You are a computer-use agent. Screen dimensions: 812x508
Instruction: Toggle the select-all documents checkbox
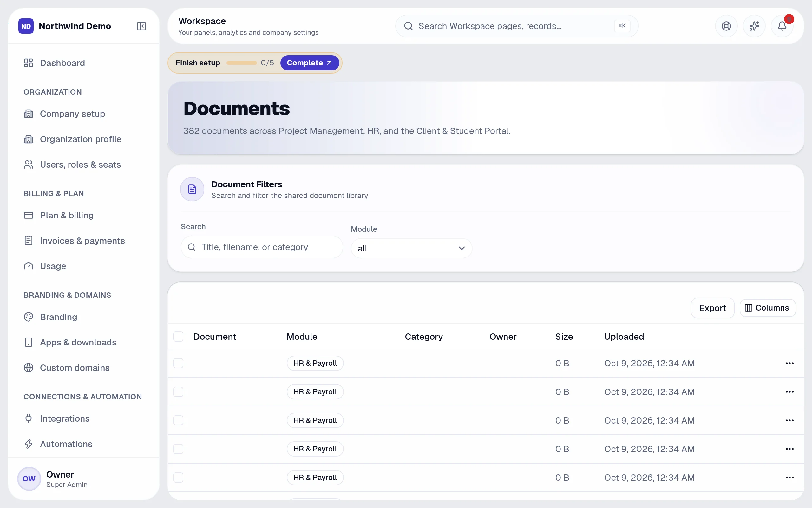tap(178, 336)
